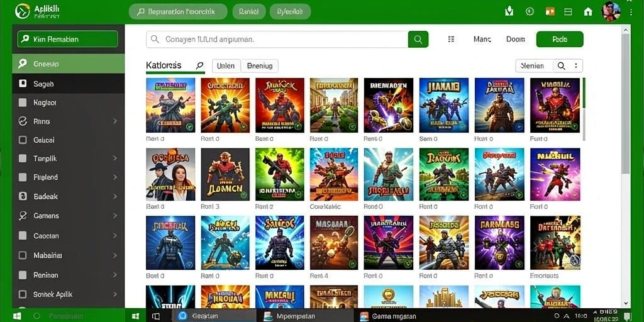Switch to the Bneniug tab
The image size is (644, 322).
click(x=260, y=65)
